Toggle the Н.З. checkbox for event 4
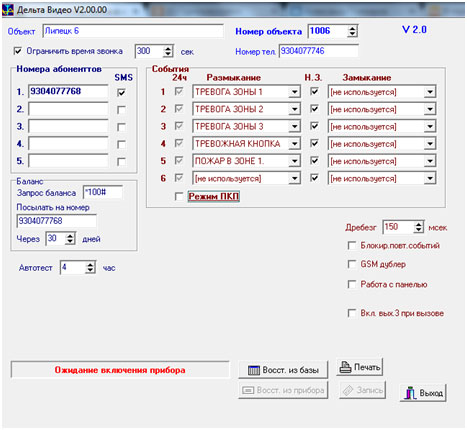Viewport: 467px width, 430px height. tap(314, 143)
